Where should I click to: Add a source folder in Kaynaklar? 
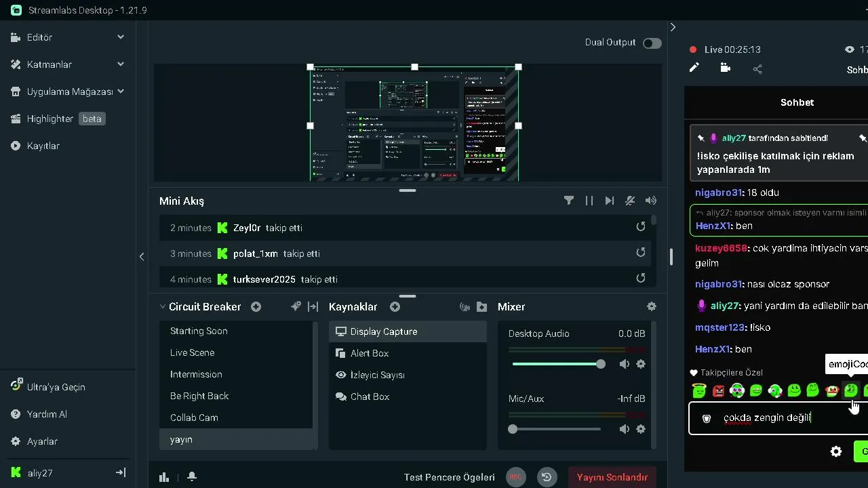[x=481, y=307]
